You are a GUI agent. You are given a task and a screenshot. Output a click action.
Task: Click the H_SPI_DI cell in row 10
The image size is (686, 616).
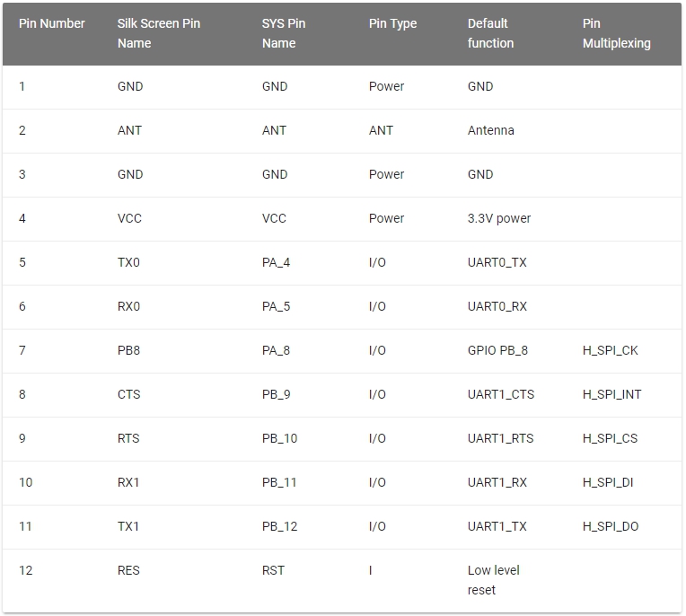(608, 482)
